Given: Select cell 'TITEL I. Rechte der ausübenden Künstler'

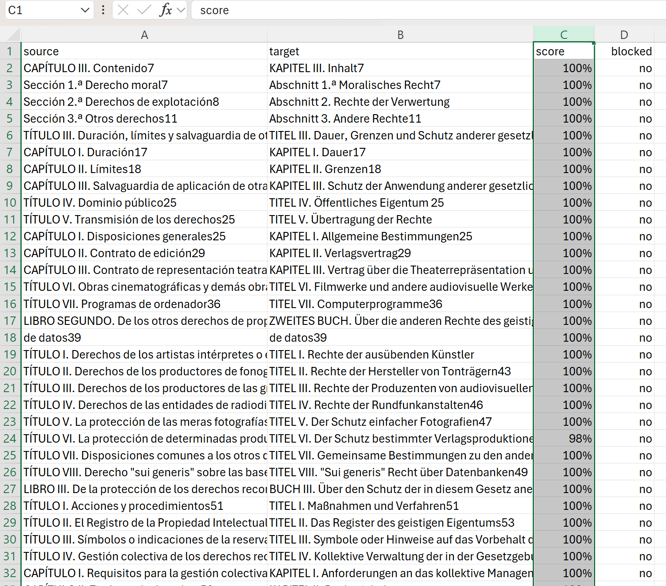Looking at the screenshot, I should click(x=400, y=355).
